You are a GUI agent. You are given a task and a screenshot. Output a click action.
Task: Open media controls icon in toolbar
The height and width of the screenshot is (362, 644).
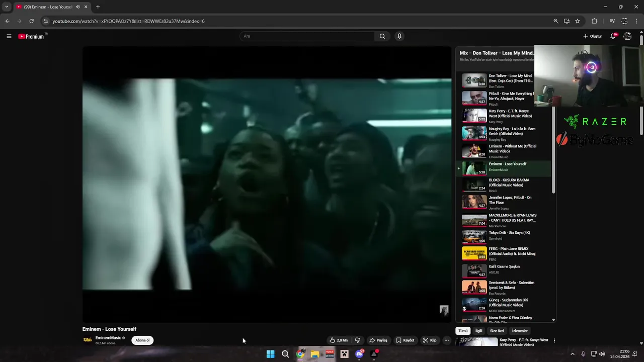coord(612,21)
